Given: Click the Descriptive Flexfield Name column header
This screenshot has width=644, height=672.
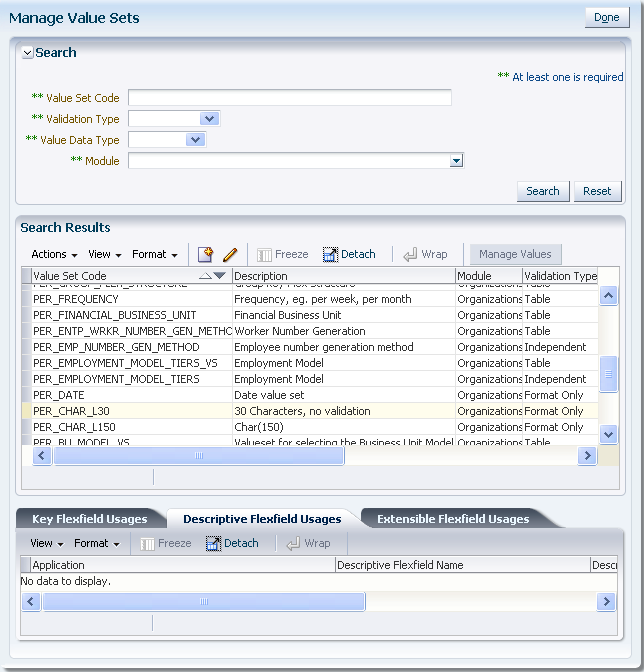Looking at the screenshot, I should pyautogui.click(x=463, y=565).
